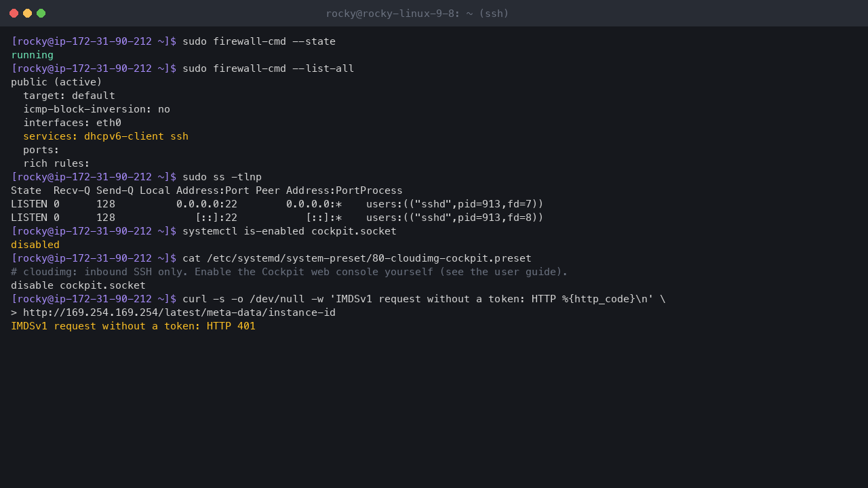Click the yellow 'disabled' output line
Viewport: 868px width, 488px height.
[35, 245]
